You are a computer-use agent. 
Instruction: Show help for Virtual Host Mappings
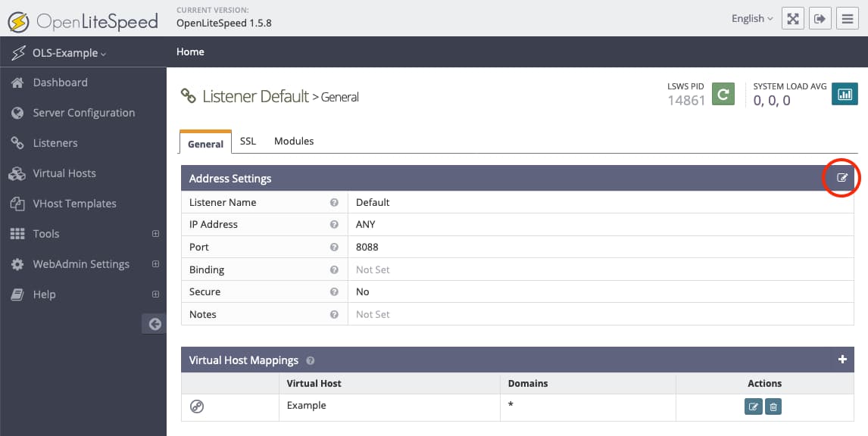click(311, 361)
